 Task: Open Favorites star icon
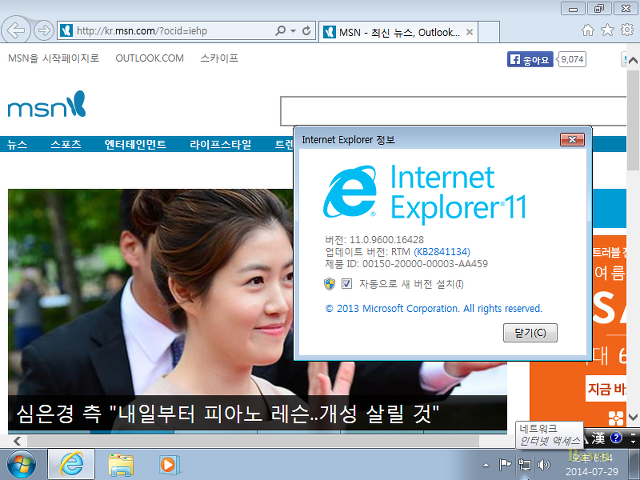pos(607,30)
